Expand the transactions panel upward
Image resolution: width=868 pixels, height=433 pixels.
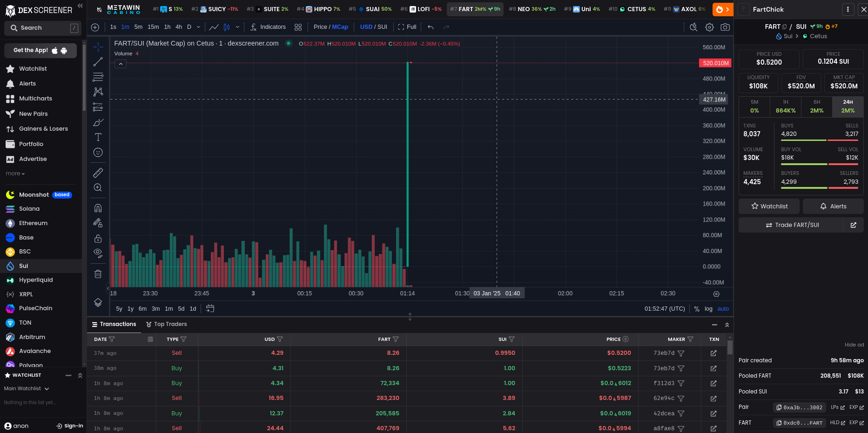(x=727, y=325)
